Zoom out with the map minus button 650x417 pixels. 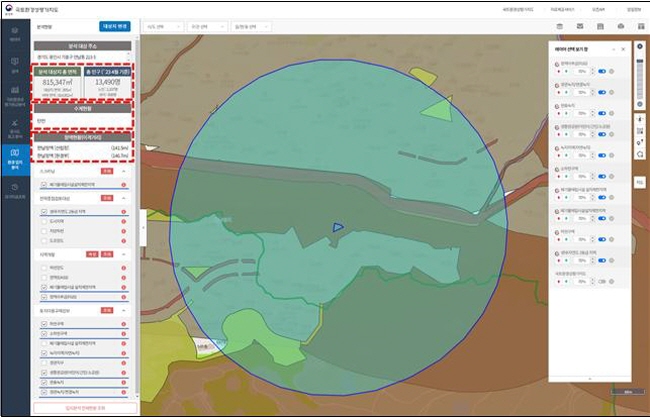pyautogui.click(x=640, y=104)
